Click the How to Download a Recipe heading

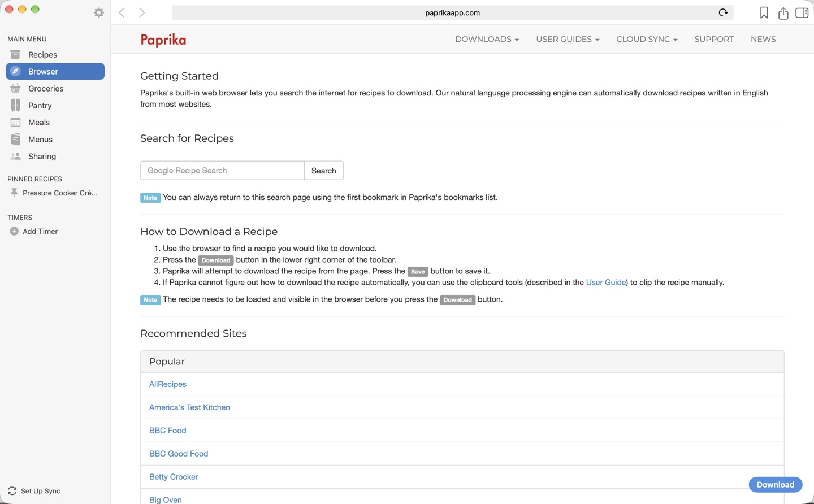(209, 232)
